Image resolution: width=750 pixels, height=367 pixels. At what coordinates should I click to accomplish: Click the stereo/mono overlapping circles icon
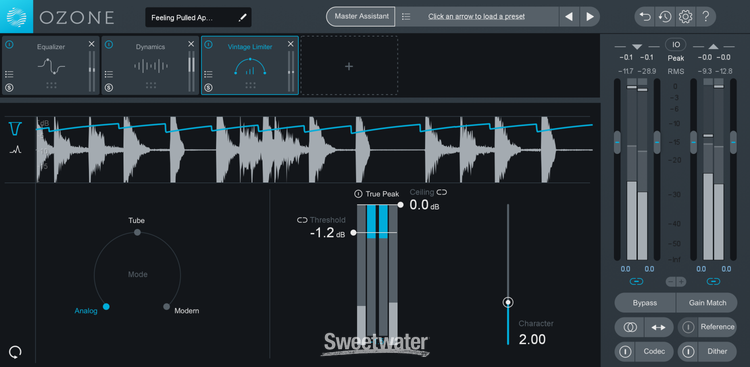coord(630,327)
